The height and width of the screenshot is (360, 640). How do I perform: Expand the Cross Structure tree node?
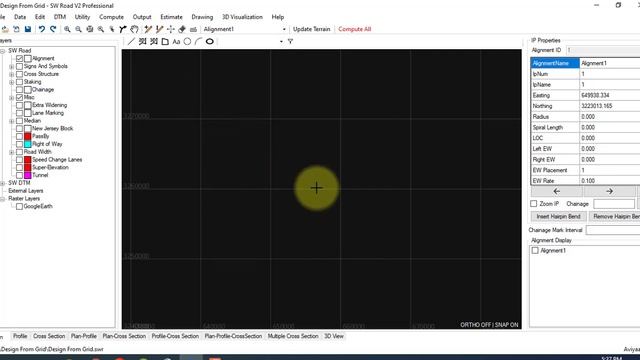click(11, 74)
